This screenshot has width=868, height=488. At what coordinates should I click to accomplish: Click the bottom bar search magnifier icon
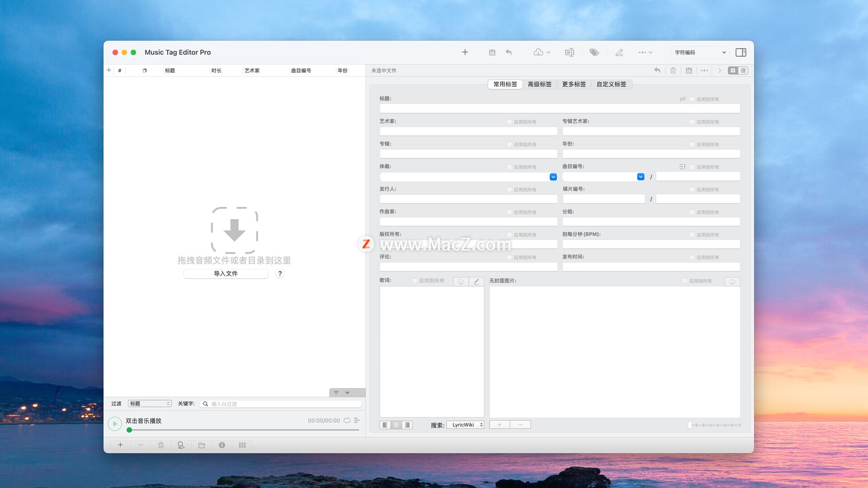point(181,445)
